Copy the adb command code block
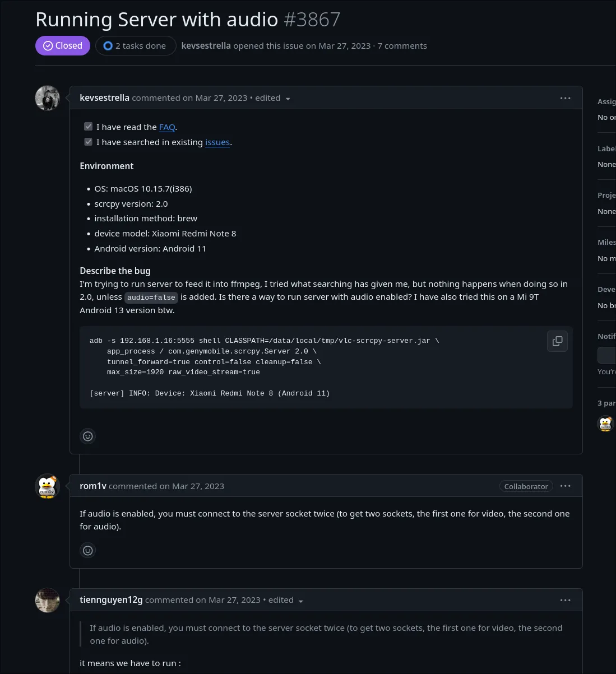The height and width of the screenshot is (674, 616). 557,341
